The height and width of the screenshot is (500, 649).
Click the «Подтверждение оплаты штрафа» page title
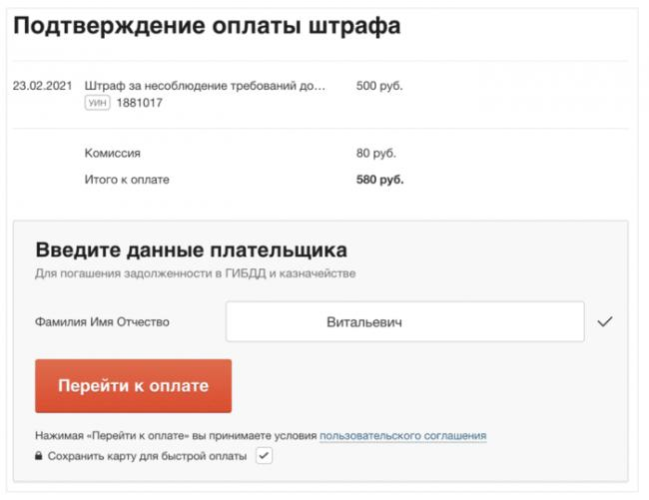(x=207, y=26)
